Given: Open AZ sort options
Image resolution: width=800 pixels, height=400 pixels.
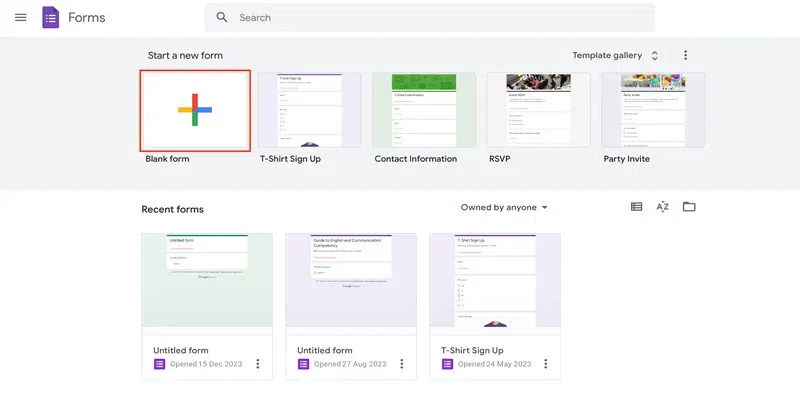Looking at the screenshot, I should click(662, 207).
